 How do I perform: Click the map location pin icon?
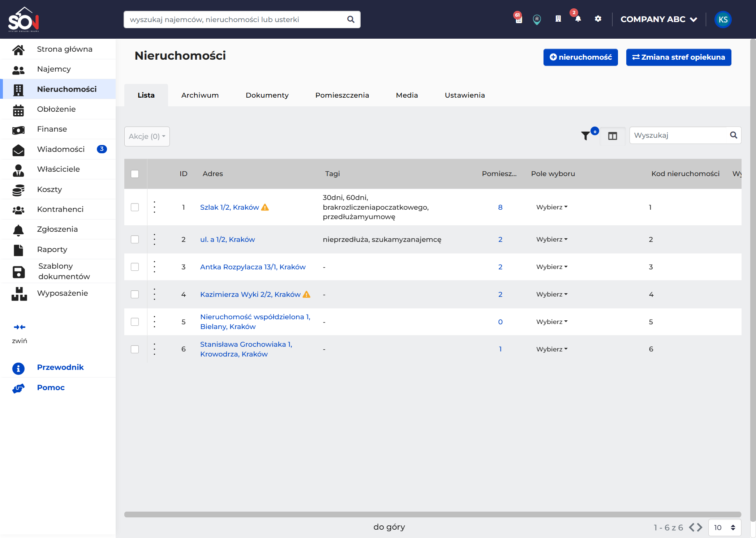pos(537,20)
